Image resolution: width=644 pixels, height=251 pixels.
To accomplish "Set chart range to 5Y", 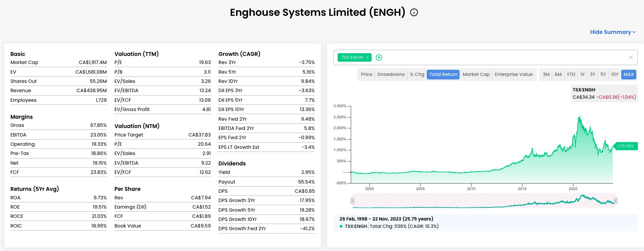I will tap(603, 74).
